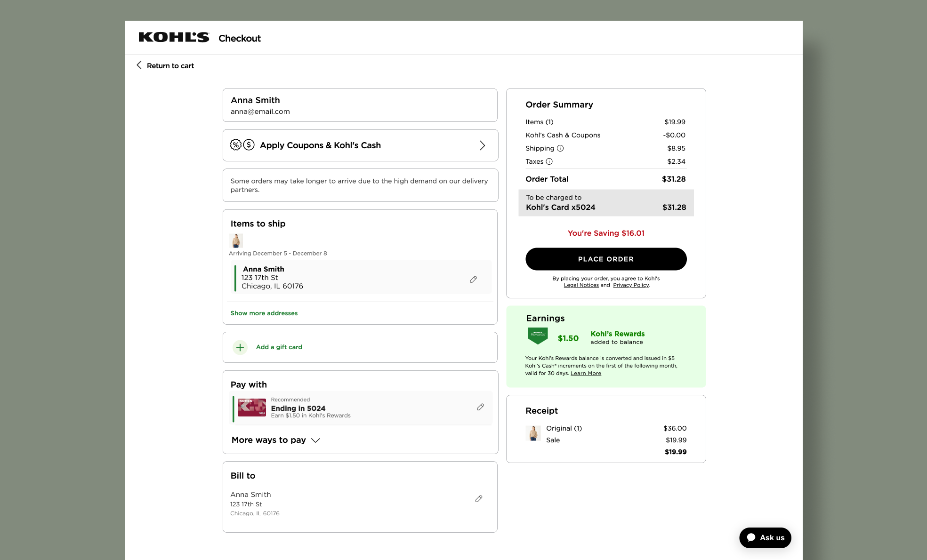Image resolution: width=927 pixels, height=560 pixels.
Task: Open the product thumbnail in Receipt
Action: tap(533, 433)
